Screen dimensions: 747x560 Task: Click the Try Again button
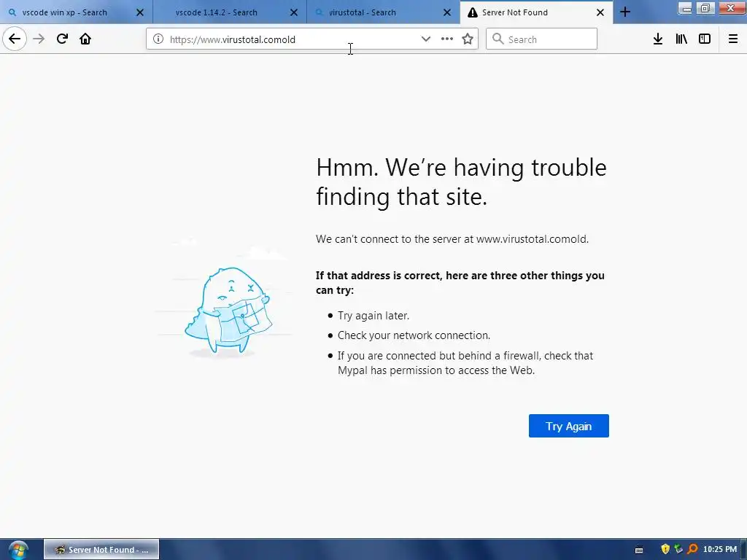tap(569, 426)
